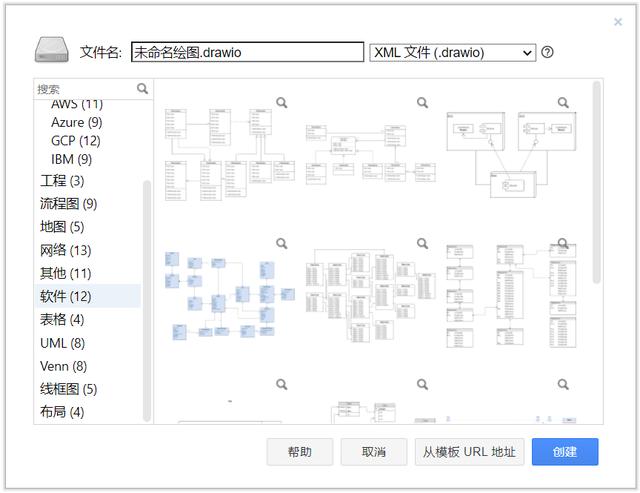The width and height of the screenshot is (640, 493).
Task: Click magnifier icon on middle-row center template
Action: coord(422,243)
